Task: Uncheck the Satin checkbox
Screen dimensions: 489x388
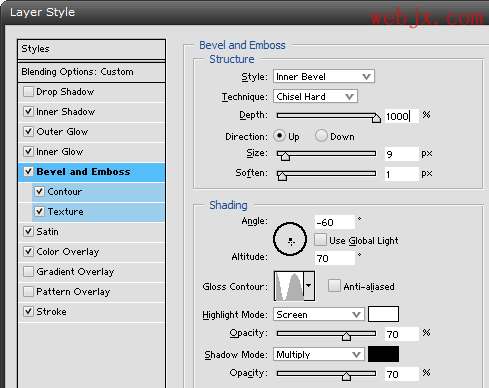Action: pyautogui.click(x=28, y=231)
